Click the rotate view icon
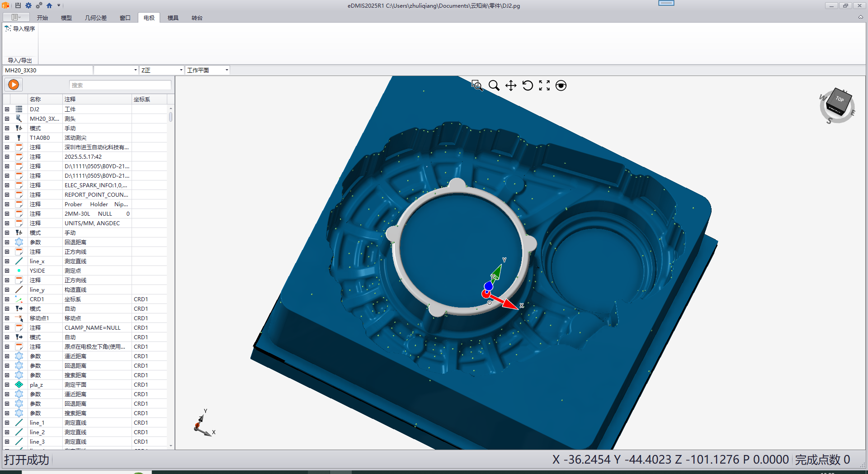Viewport: 868px width, 474px height. click(x=528, y=85)
